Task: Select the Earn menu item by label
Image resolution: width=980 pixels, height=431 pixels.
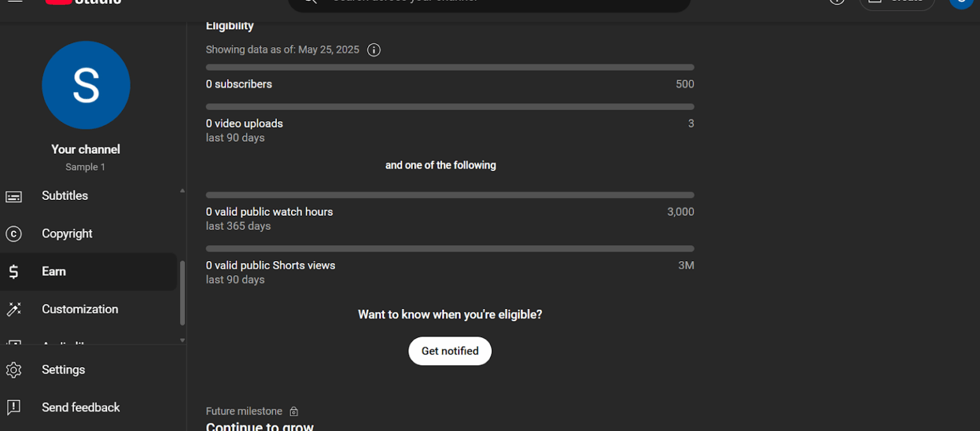Action: 54,271
